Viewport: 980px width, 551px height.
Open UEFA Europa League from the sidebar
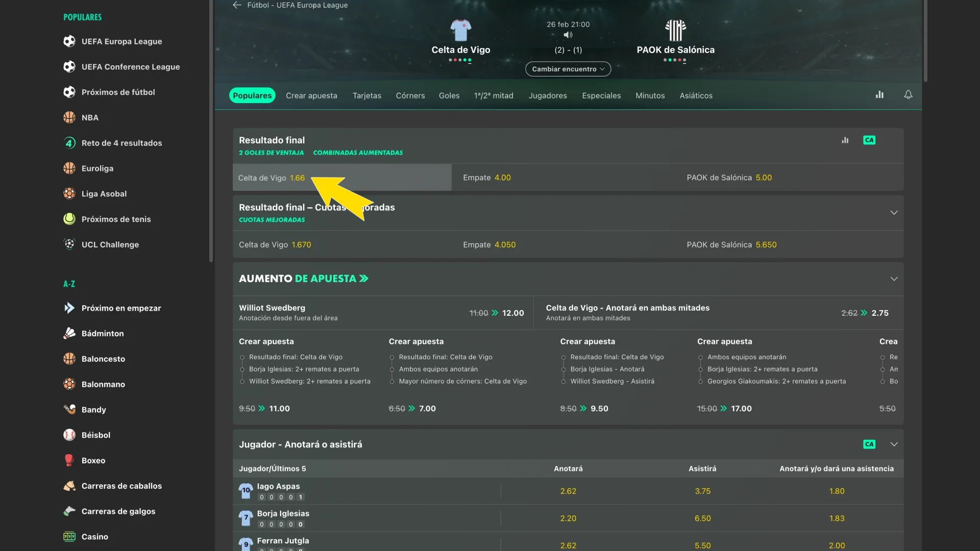pos(122,41)
